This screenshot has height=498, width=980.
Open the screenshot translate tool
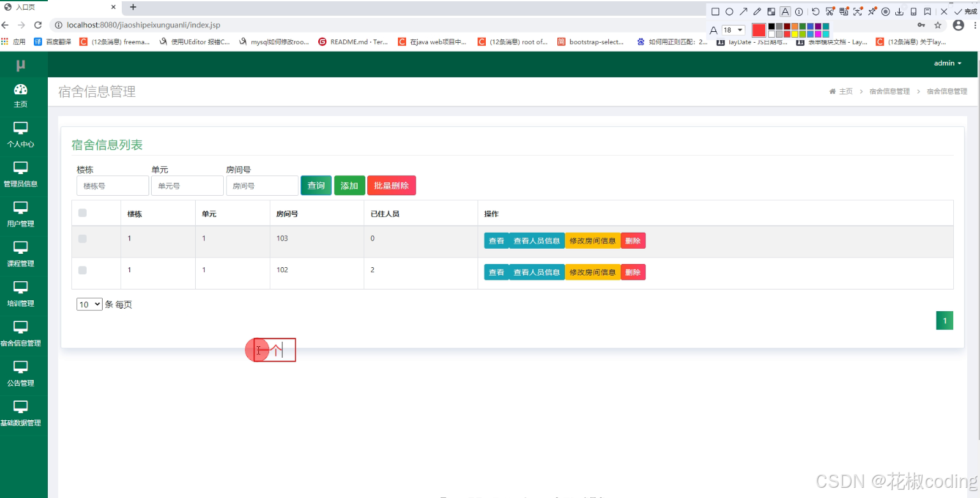coord(844,11)
